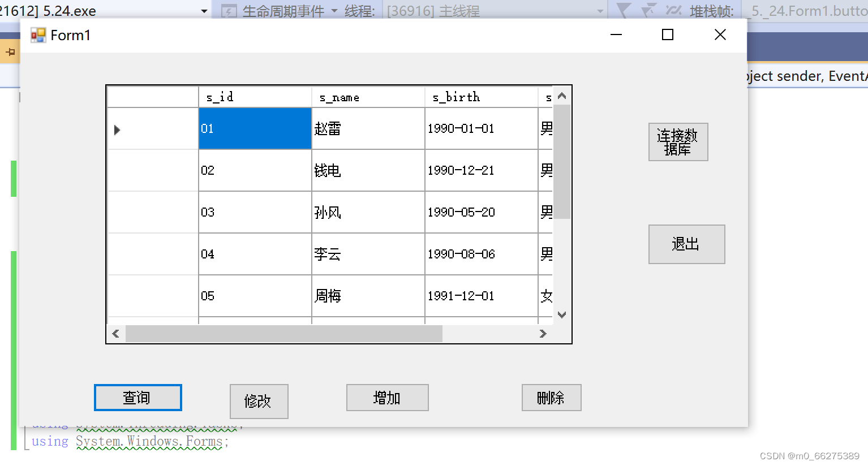
Task: Click the 连接数据库 connect database button
Action: [678, 142]
